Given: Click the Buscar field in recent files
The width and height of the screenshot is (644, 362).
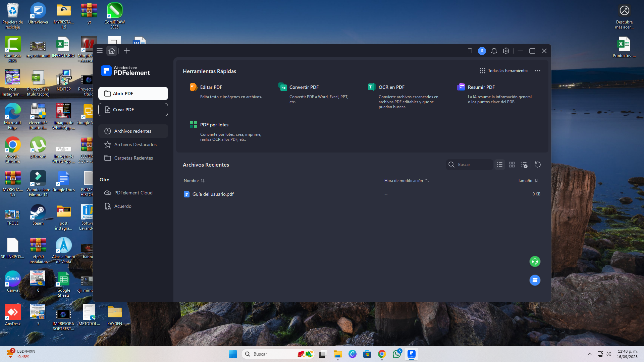Looking at the screenshot, I should [x=473, y=165].
